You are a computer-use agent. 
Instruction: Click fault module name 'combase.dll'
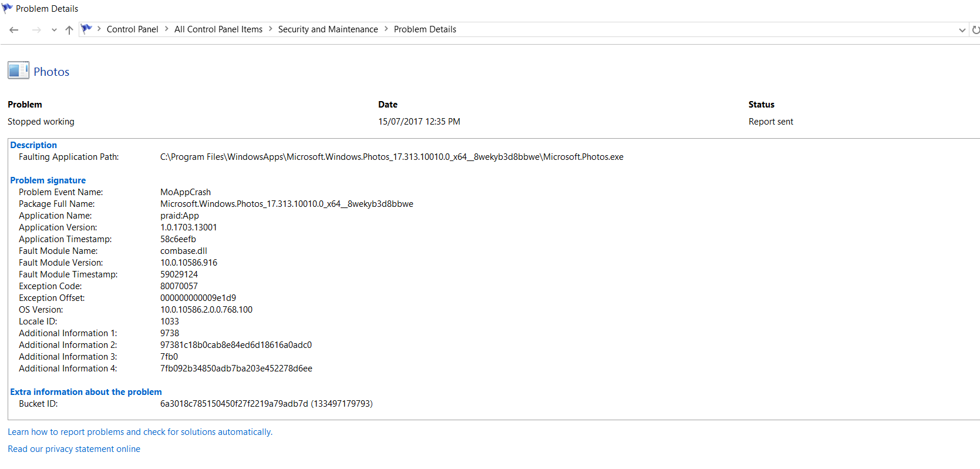184,251
